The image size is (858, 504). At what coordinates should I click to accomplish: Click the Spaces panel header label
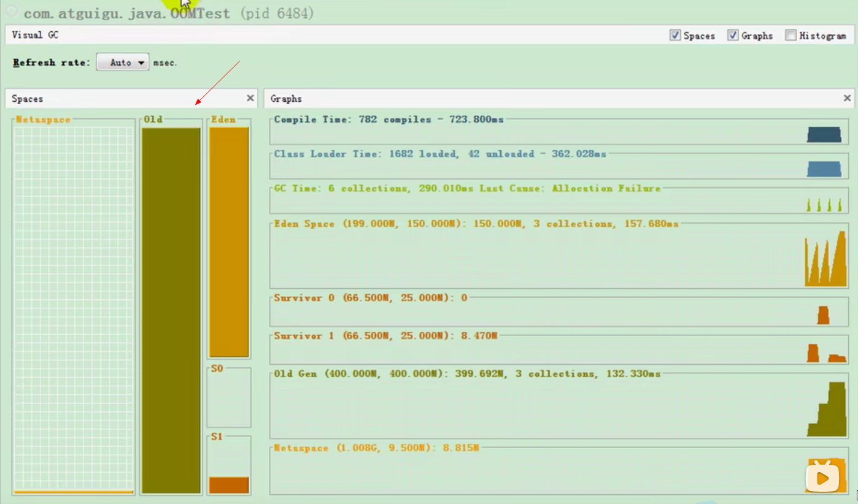coord(28,99)
